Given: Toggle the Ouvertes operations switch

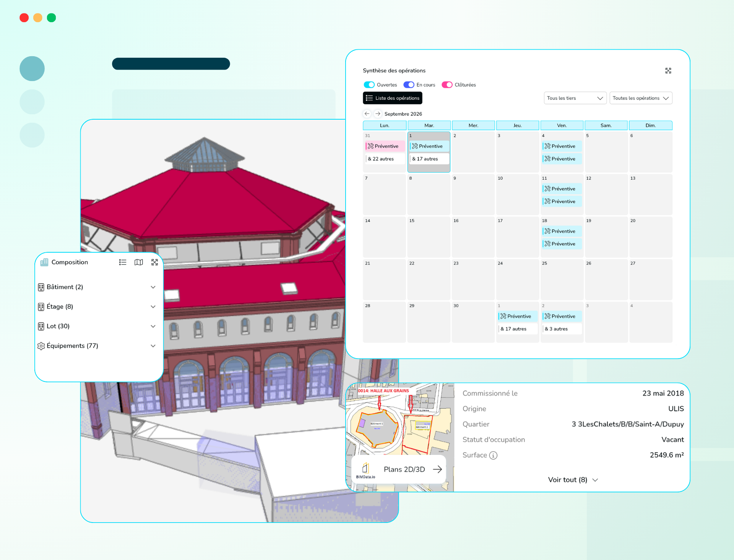Looking at the screenshot, I should click(369, 85).
